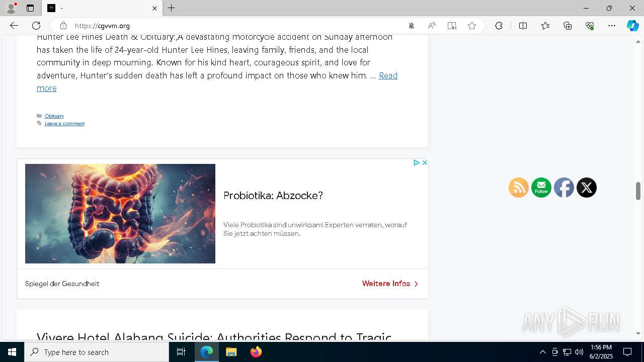Open the Obituary category link

[x=54, y=116]
